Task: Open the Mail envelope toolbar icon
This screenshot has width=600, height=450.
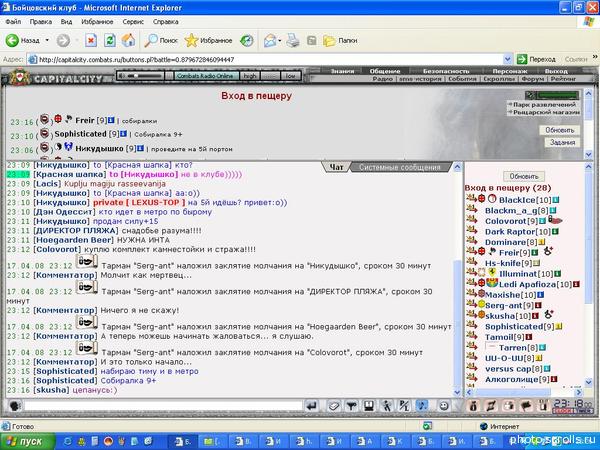Action: [x=270, y=40]
